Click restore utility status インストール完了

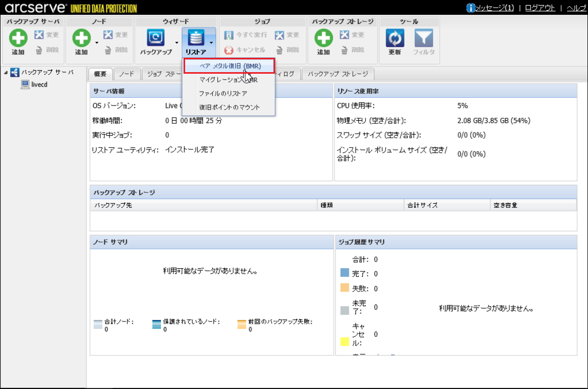pyautogui.click(x=190, y=150)
